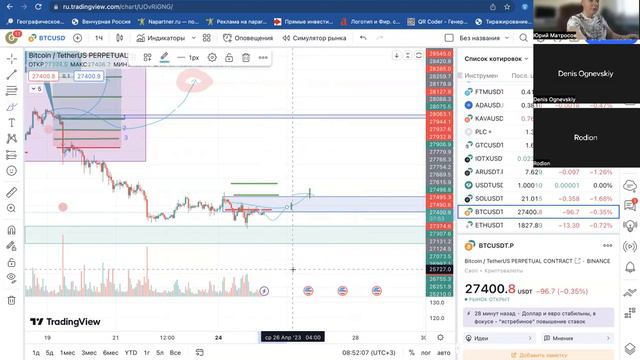Select ETHUSDT row in watchlist
640x360 pixels.
pos(538,225)
